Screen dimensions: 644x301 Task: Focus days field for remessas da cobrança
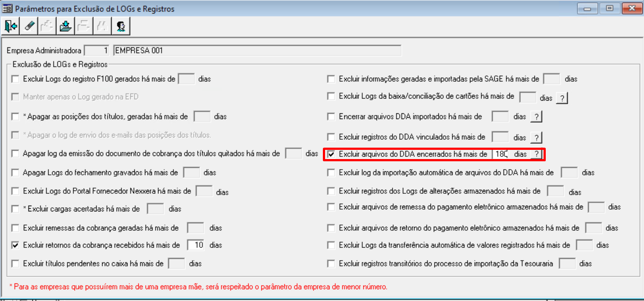click(196, 228)
